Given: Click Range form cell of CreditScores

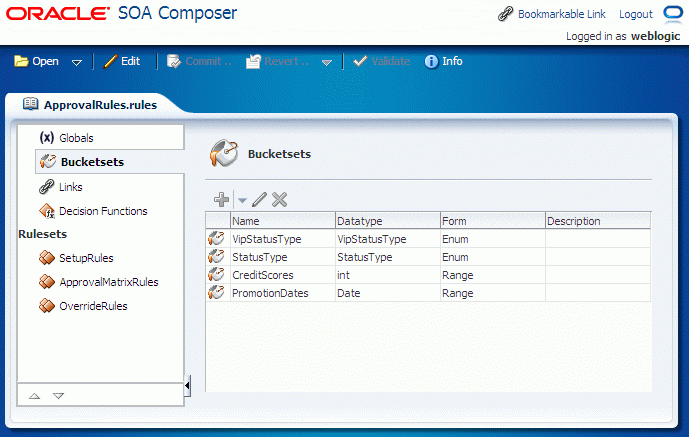Looking at the screenshot, I should pyautogui.click(x=493, y=275).
